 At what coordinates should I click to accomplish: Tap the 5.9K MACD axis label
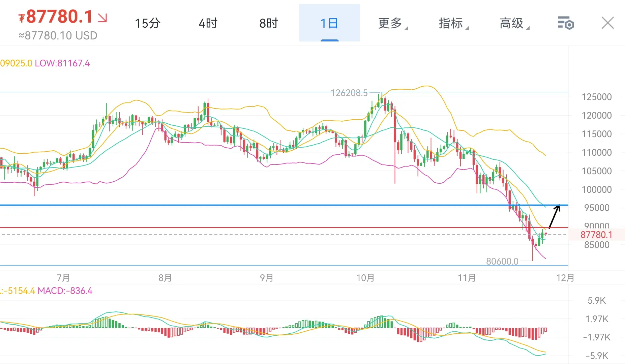[x=597, y=301]
